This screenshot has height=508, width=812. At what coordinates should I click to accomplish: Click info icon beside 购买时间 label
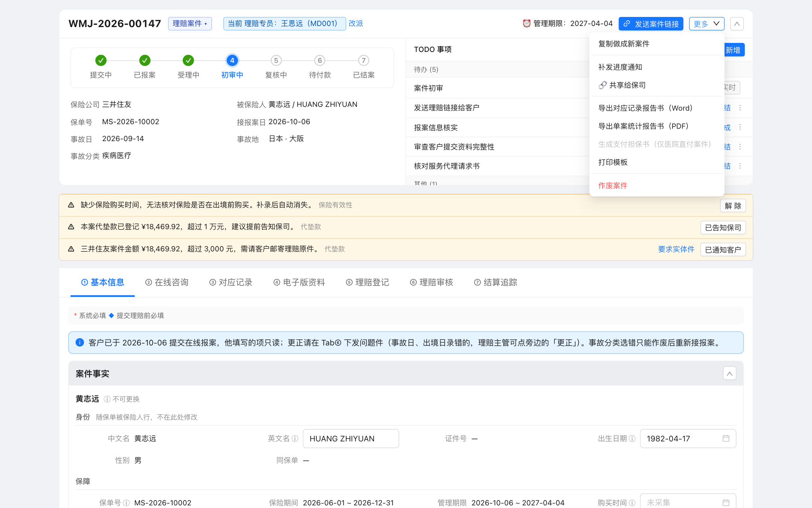coord(632,503)
